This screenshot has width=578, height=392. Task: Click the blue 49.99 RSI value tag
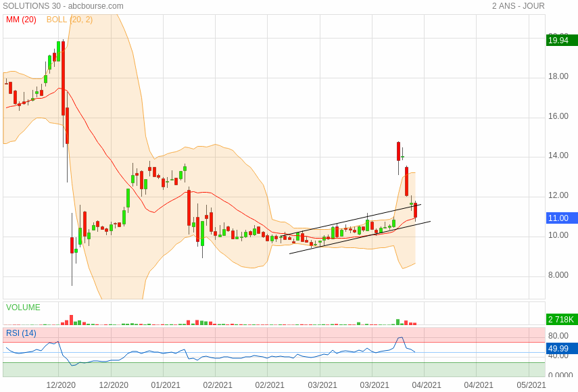coord(562,349)
